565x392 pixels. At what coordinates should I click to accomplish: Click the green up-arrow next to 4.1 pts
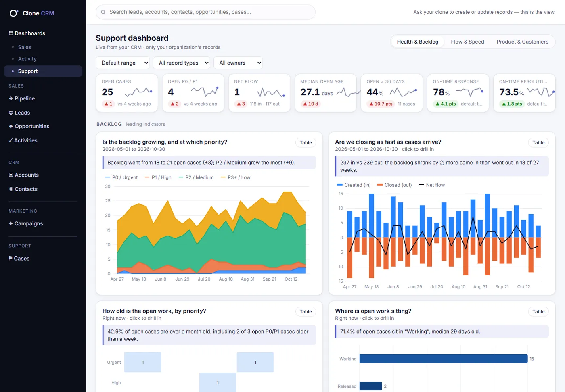[x=437, y=104]
